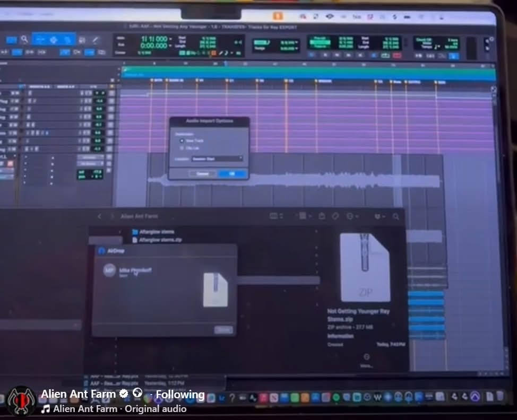This screenshot has height=420, width=517.
Task: Select the Zoomer tool in Pro Tools toolbar
Action: 24,39
